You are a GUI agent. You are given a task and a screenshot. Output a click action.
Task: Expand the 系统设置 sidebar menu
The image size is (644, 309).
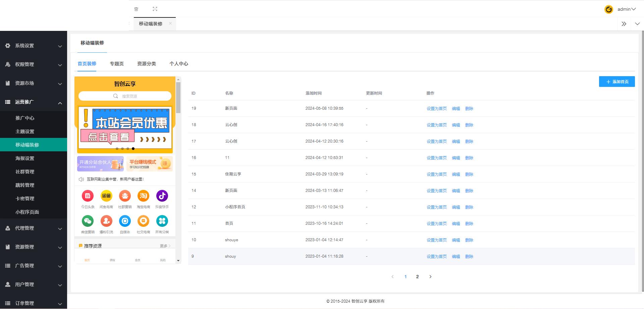pyautogui.click(x=34, y=46)
